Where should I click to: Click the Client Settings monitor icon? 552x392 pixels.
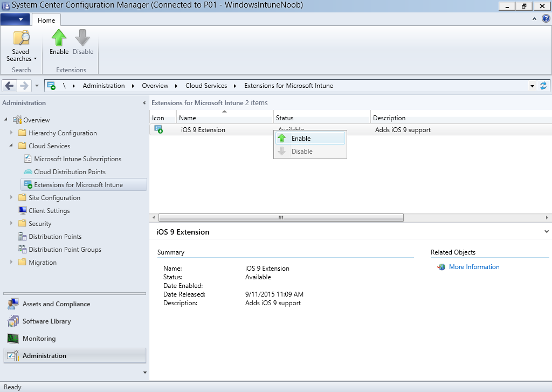[x=23, y=211]
